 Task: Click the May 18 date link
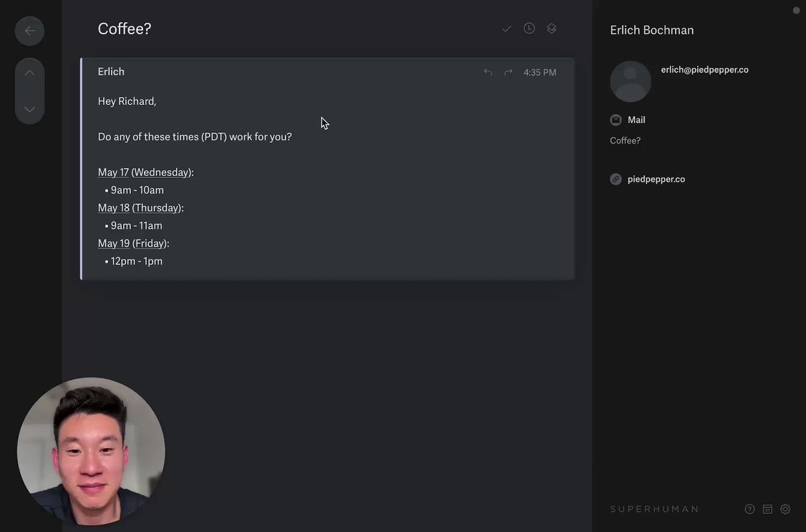[114, 208]
